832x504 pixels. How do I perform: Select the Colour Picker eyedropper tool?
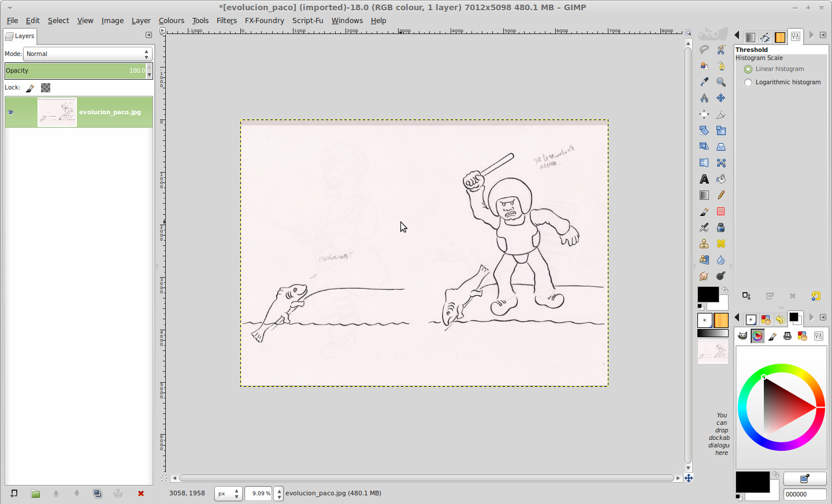coord(704,82)
